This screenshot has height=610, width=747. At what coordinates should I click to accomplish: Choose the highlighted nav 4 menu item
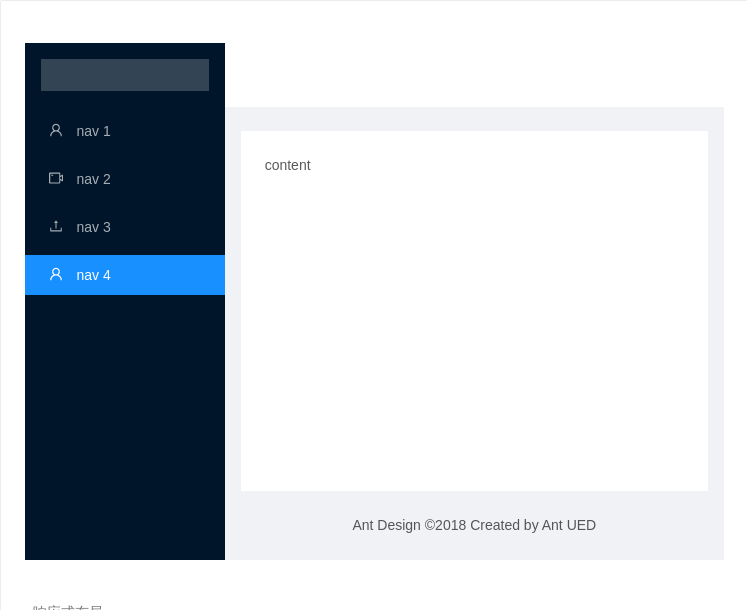coord(125,275)
